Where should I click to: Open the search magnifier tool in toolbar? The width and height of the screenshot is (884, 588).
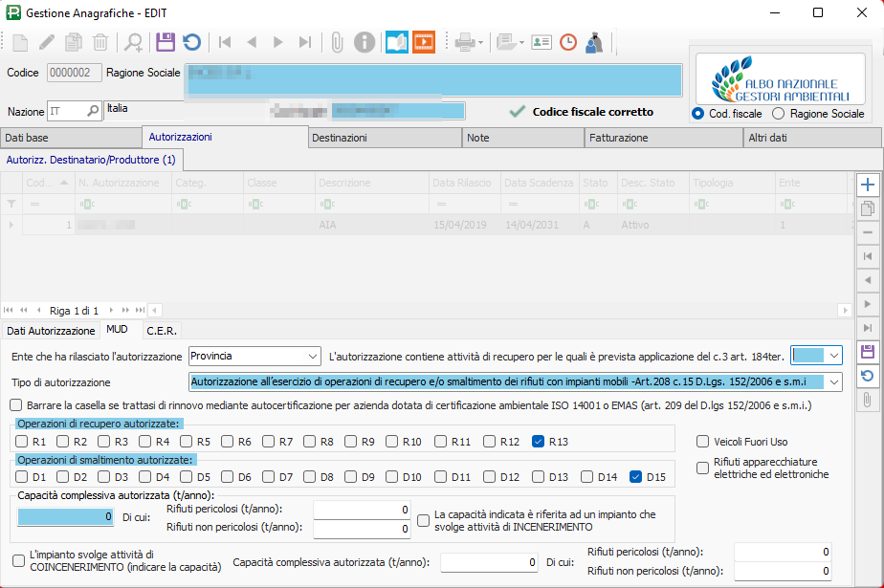pyautogui.click(x=134, y=42)
